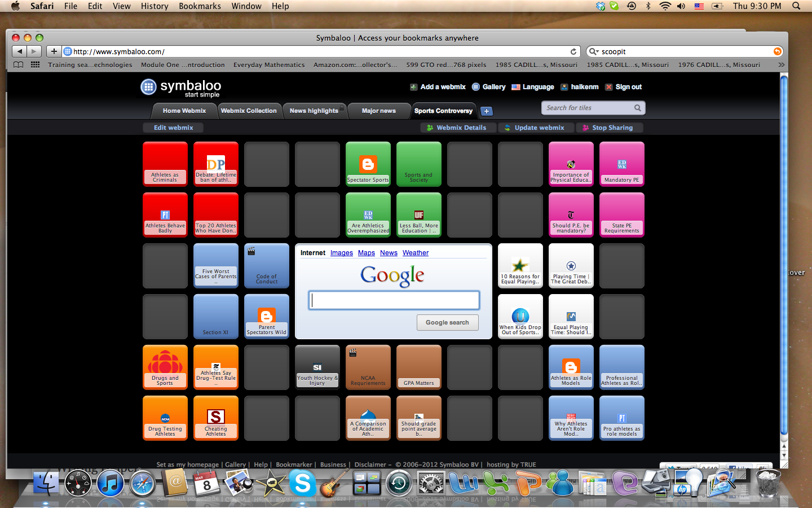
Task: Reload the page with refresh icon
Action: click(x=573, y=51)
